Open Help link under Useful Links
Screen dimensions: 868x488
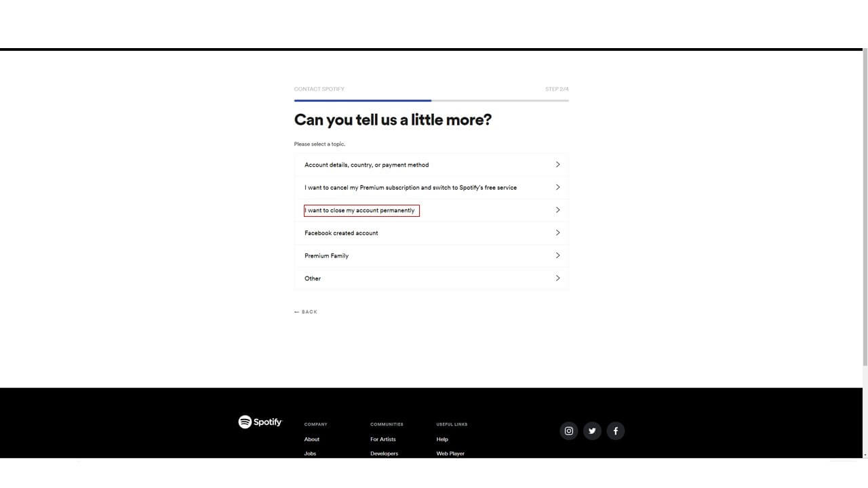point(442,439)
